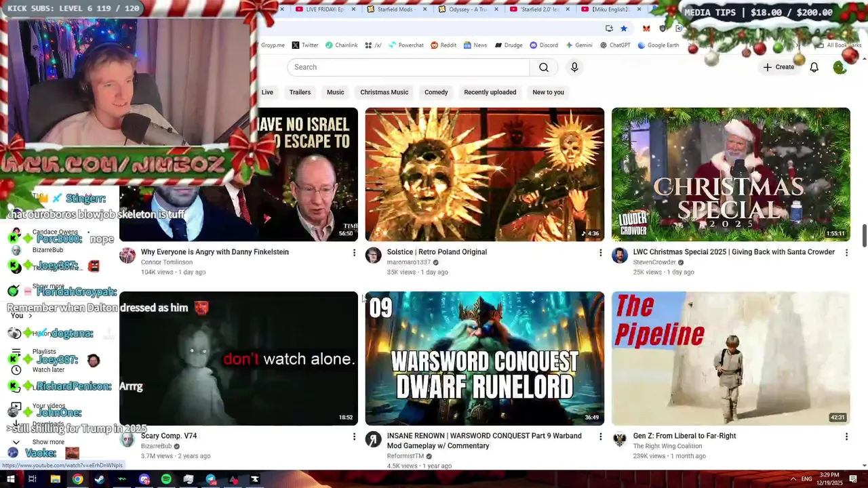Click the magnifier search button
The height and width of the screenshot is (488, 868).
click(544, 67)
